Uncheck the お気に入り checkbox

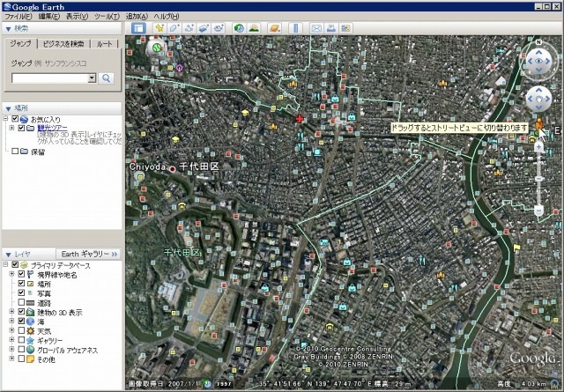[x=15, y=119]
